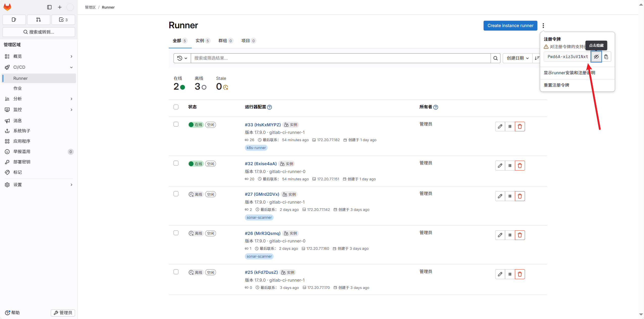
Task: Change sort direction with the sort arrow icon
Action: pyautogui.click(x=537, y=58)
